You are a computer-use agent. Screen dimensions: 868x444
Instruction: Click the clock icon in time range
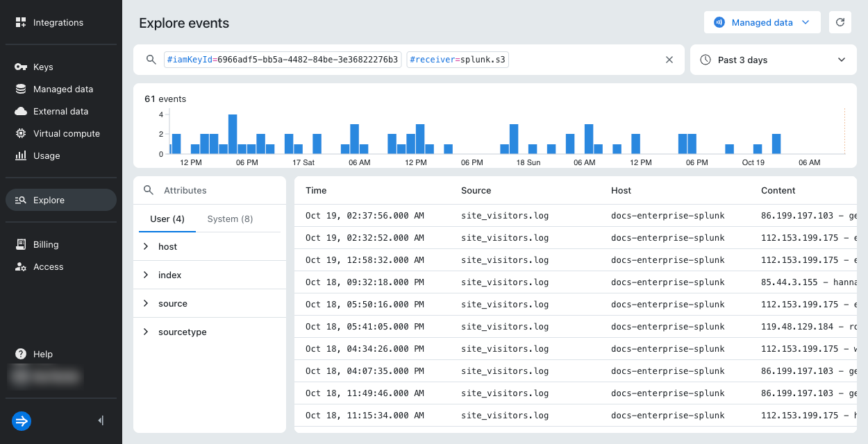pos(706,60)
